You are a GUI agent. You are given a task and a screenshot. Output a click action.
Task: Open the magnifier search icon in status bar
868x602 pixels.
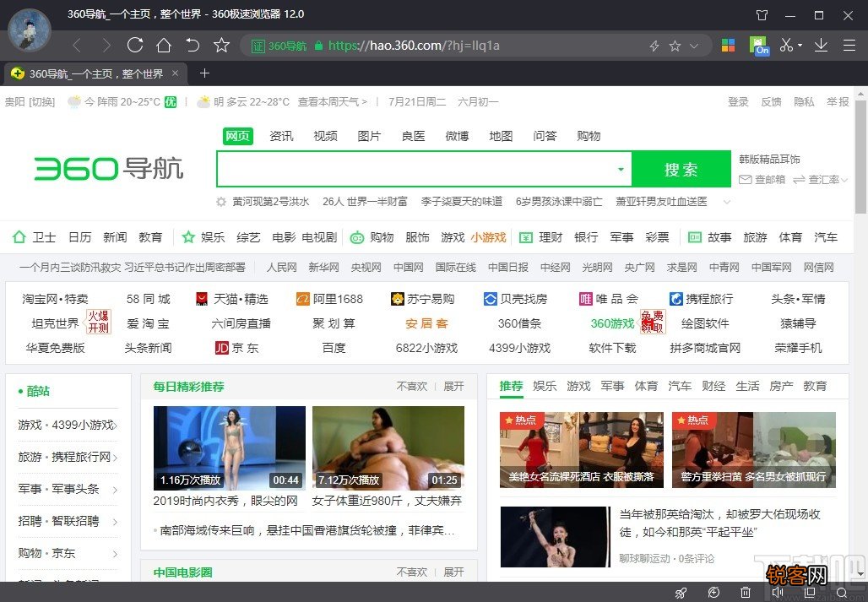(844, 592)
